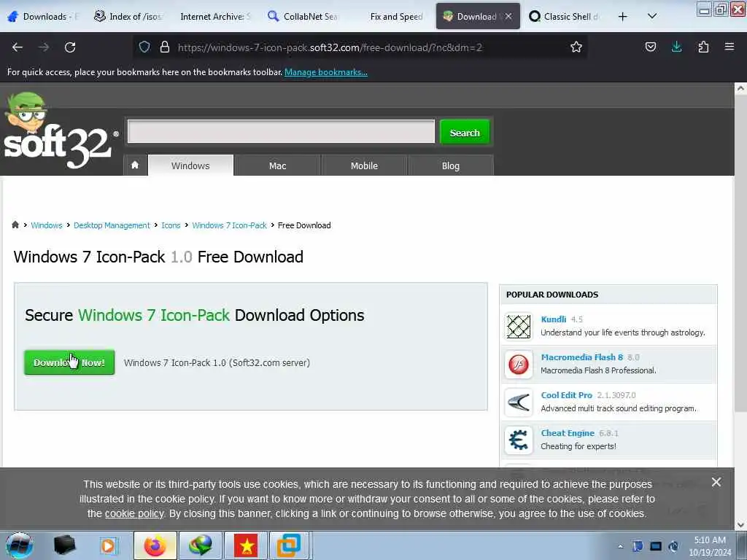Expand the list all tabs chevron

click(x=652, y=17)
